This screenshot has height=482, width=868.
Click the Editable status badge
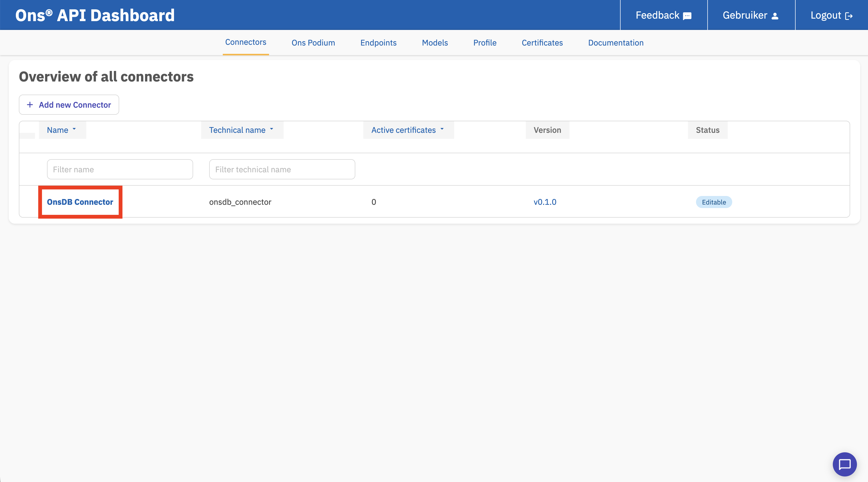(714, 202)
